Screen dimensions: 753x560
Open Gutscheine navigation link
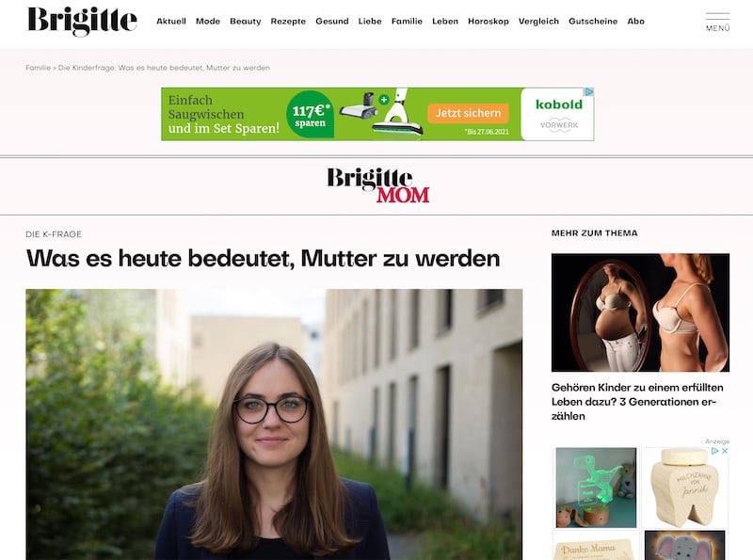593,21
